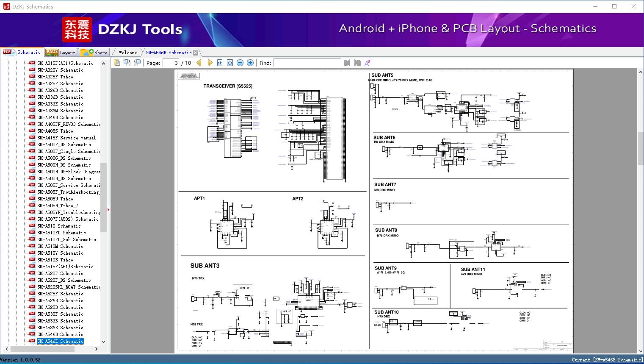Click PDF icon beside SM-A528B Schematic
Viewport: 644px width, 364px height.
[32, 307]
